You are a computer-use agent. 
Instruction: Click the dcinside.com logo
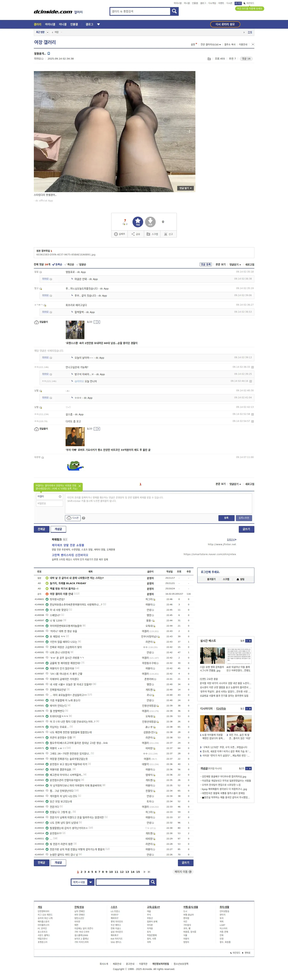53,12
